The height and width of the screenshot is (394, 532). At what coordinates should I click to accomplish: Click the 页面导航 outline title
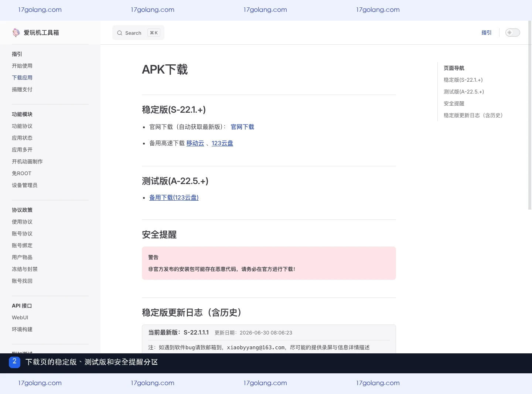point(454,68)
